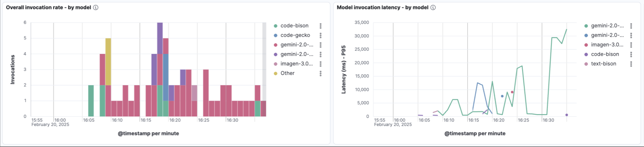Viewport: 644px width, 147px height.
Task: Click yellow color dot next to Other
Action: pos(276,73)
